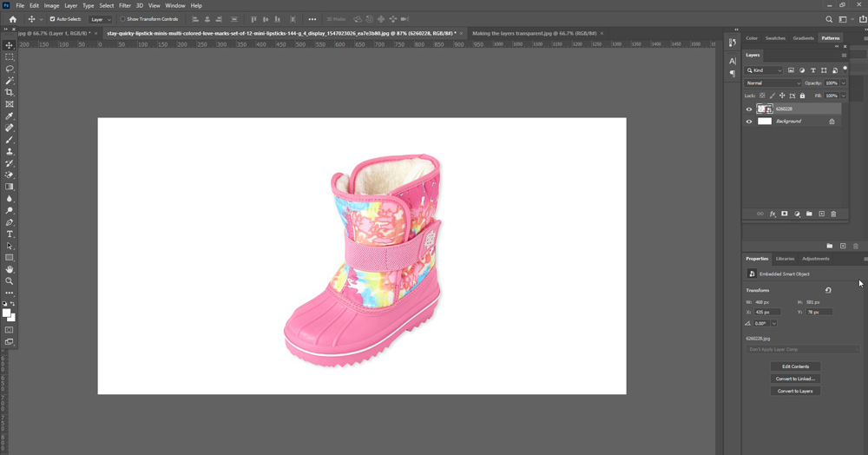Viewport: 868px width, 455px height.
Task: Open the Filter menu
Action: pos(125,5)
